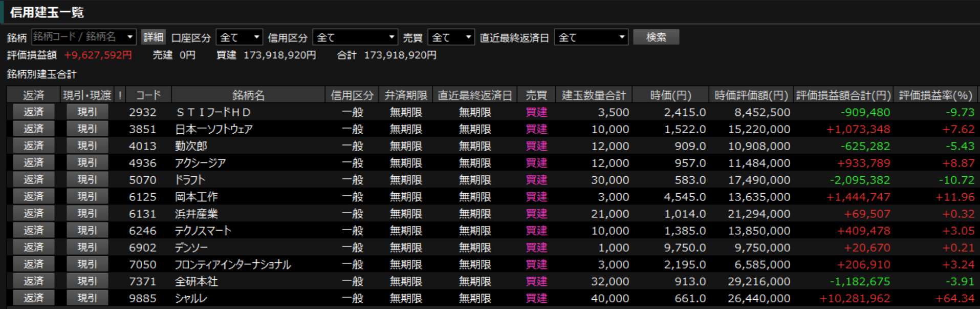
Task: Open the 直近最終返済日 dropdown
Action: tap(591, 37)
